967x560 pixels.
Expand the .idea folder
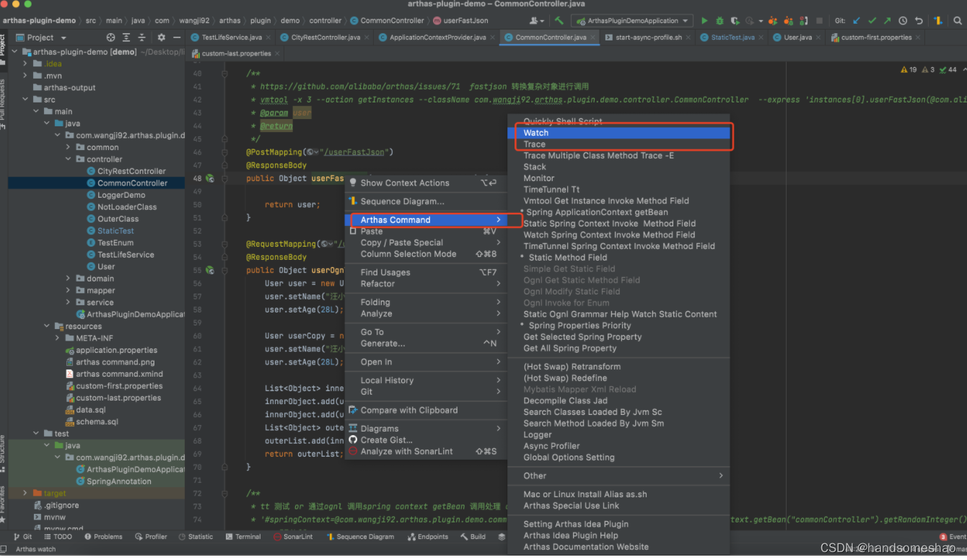[x=25, y=64]
